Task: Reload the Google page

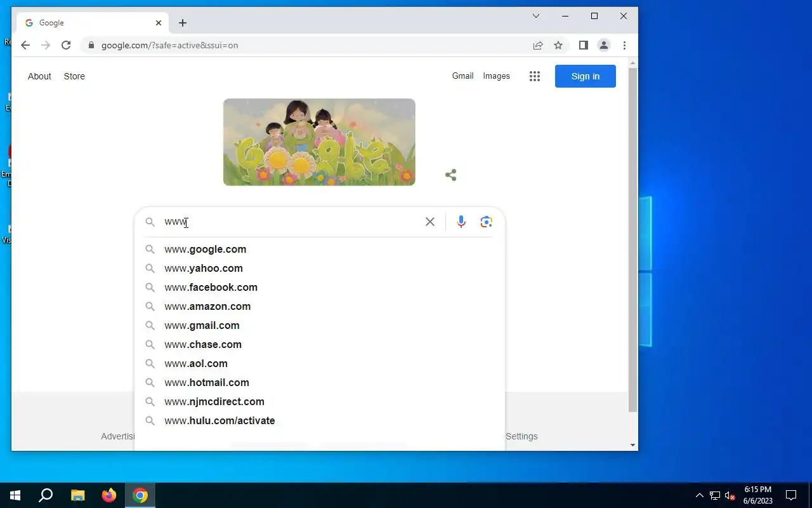Action: click(66, 45)
